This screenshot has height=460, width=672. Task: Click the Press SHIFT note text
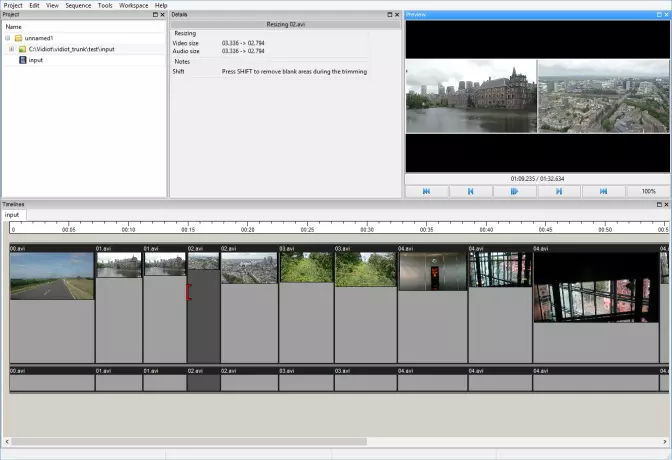click(x=294, y=72)
